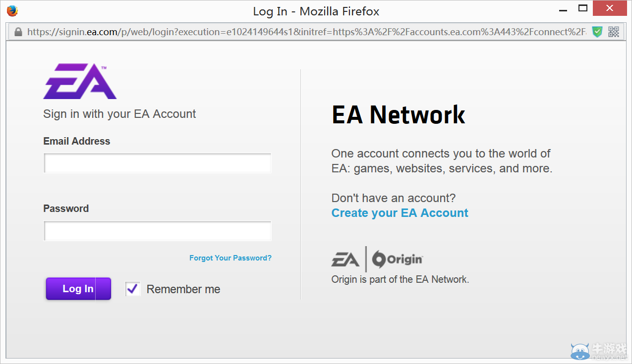Click the padlock security icon
The image size is (632, 364).
(18, 32)
